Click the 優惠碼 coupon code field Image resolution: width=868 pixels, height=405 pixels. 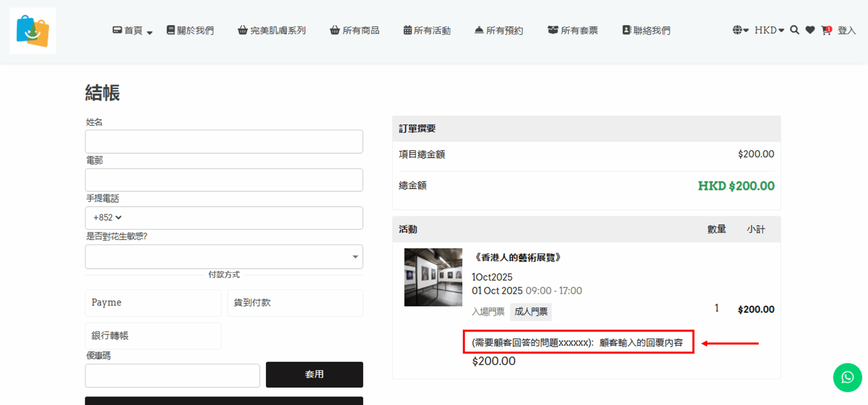pos(172,375)
